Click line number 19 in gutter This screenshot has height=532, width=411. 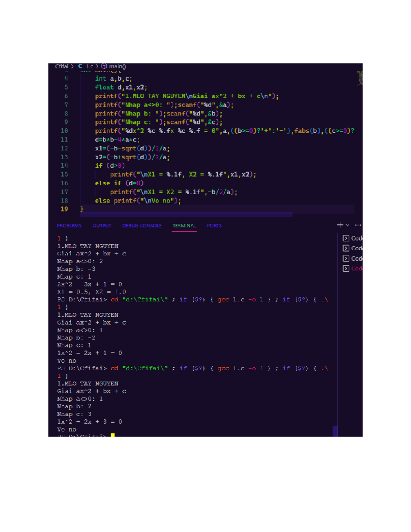tap(64, 209)
